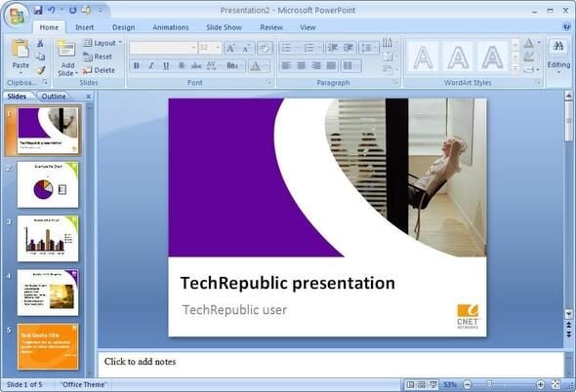Shrink font size with smaller A icon

click(x=246, y=48)
